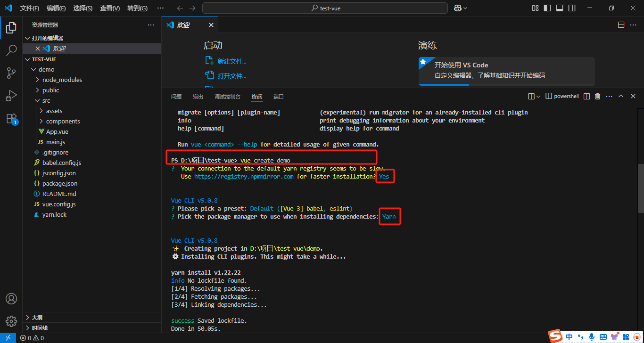The height and width of the screenshot is (343, 644).
Task: Open the 文件 menu
Action: [30, 8]
